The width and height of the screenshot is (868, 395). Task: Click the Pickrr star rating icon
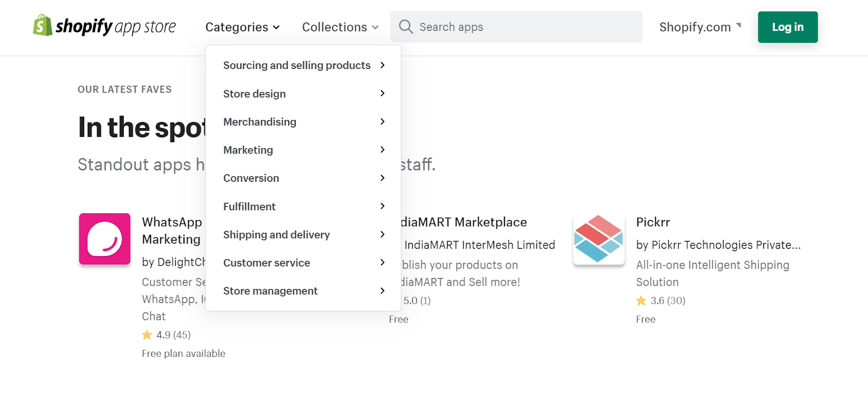coord(641,301)
